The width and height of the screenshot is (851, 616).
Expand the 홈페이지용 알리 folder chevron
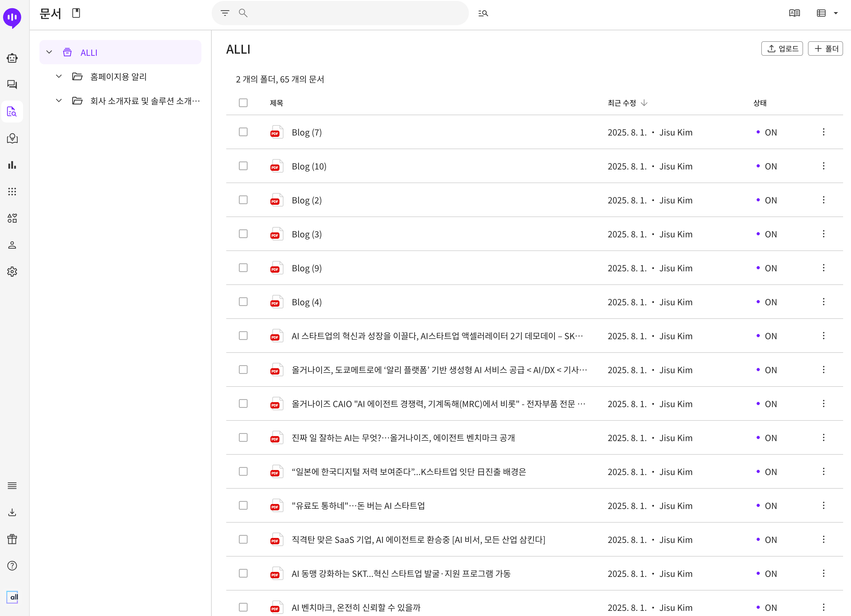tap(59, 76)
